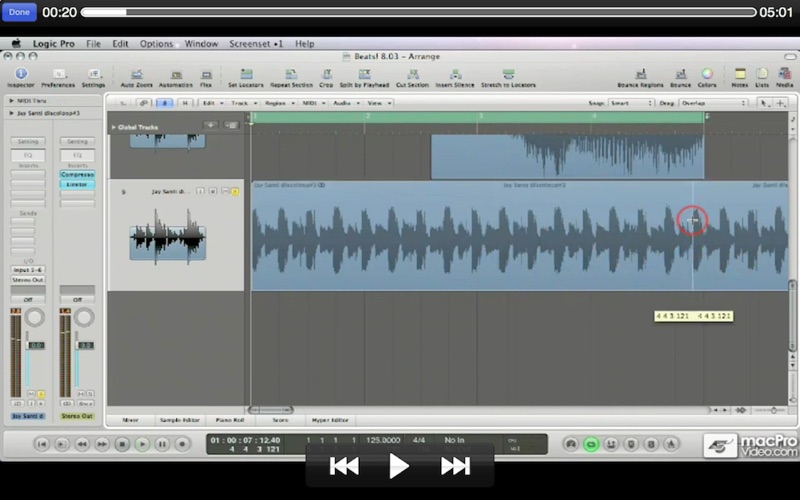Toggle the green Cycle mode button
This screenshot has height=500, width=800.
(591, 444)
